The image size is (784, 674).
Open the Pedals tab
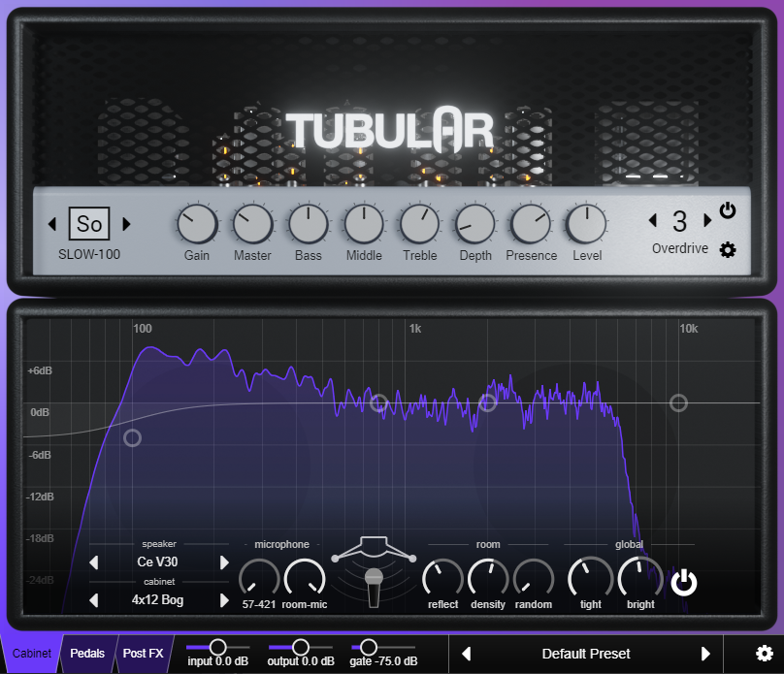pos(87,654)
